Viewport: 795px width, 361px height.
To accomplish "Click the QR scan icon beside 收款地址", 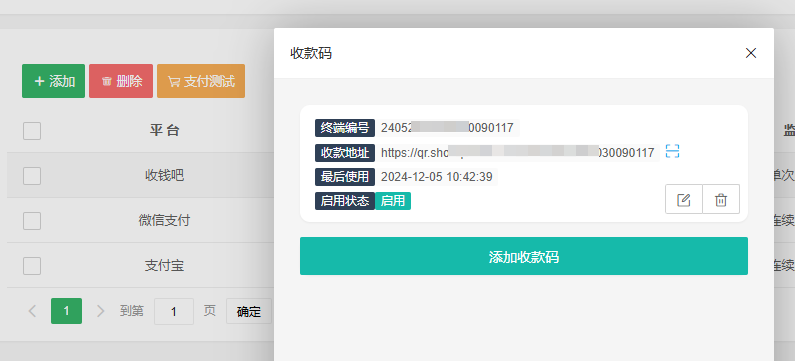I will [x=672, y=151].
